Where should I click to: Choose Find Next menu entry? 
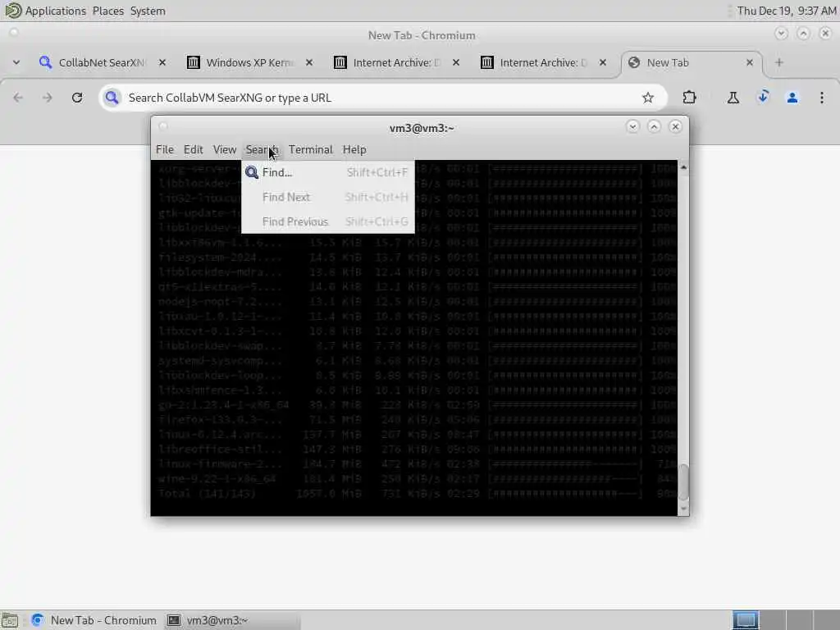pos(328,197)
